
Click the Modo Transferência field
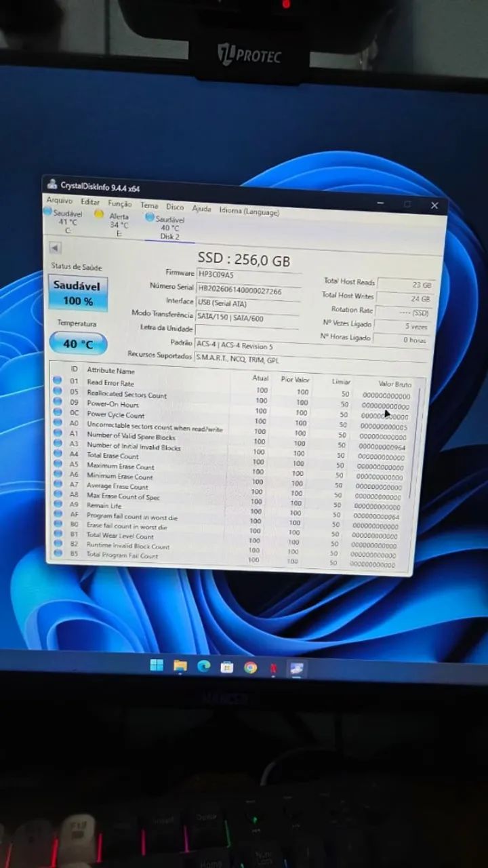coord(248,317)
